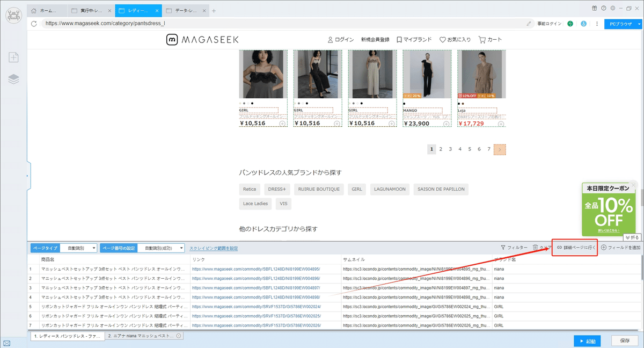
Task: Go to pagination page 2
Action: pyautogui.click(x=441, y=149)
